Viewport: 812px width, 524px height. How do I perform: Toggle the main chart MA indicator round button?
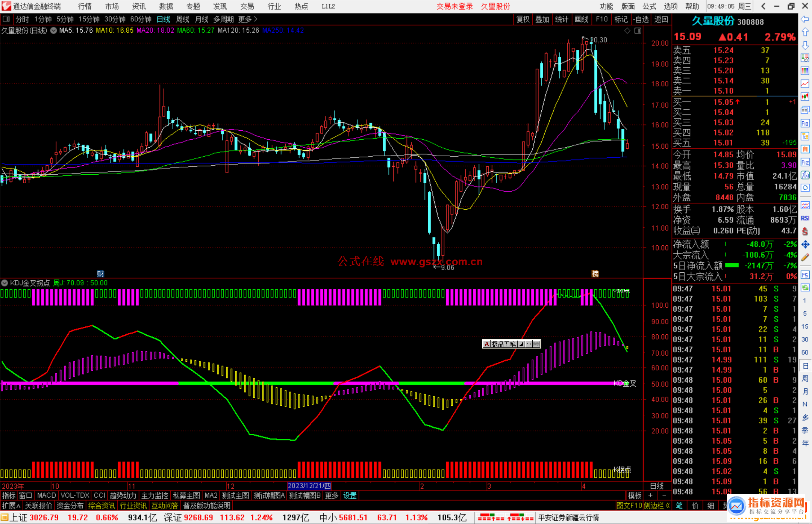(x=54, y=30)
